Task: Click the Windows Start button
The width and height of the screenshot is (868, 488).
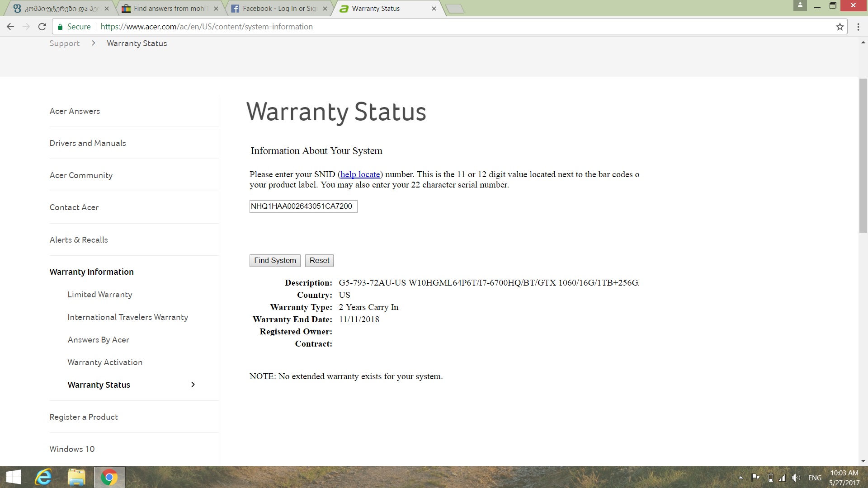Action: pyautogui.click(x=13, y=477)
